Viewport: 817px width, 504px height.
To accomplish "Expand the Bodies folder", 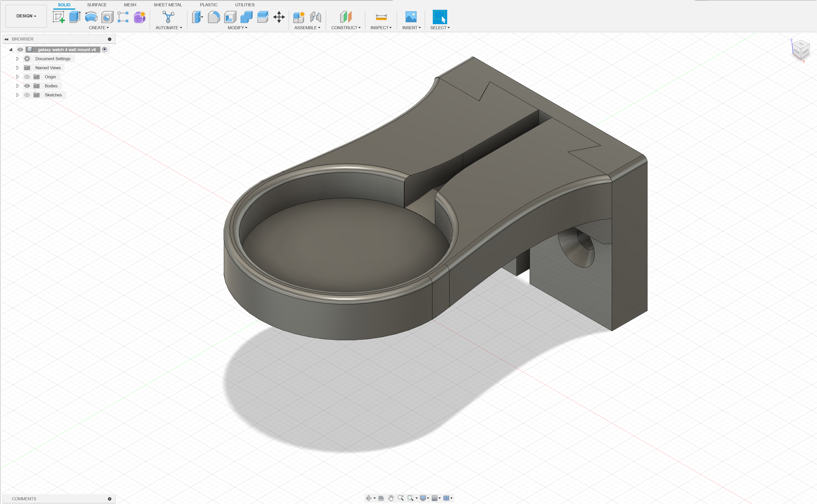I will tap(17, 86).
